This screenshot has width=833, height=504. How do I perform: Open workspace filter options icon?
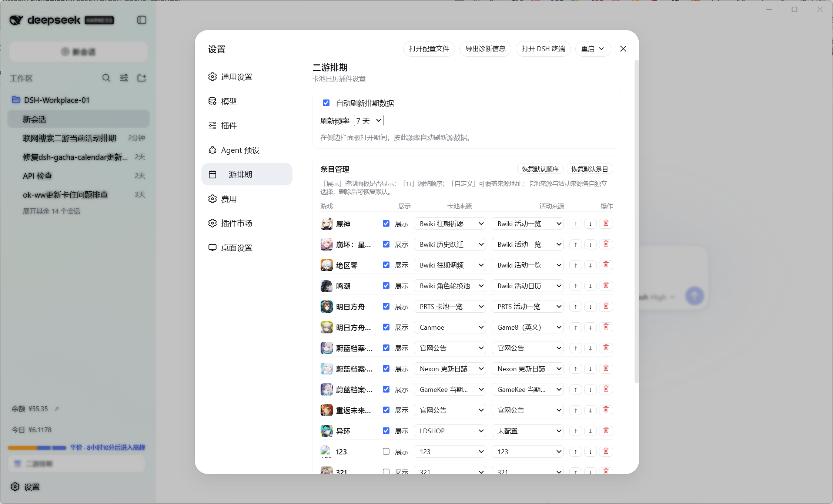[124, 78]
